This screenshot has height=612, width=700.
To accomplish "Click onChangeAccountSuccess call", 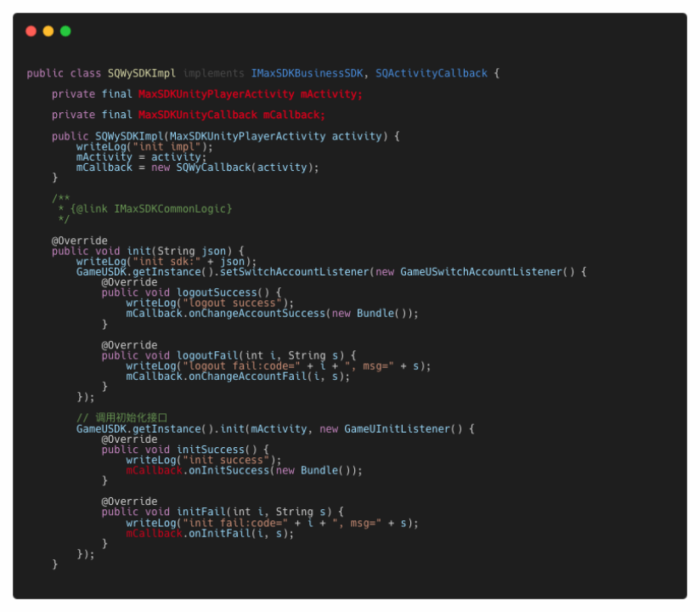I will (257, 313).
